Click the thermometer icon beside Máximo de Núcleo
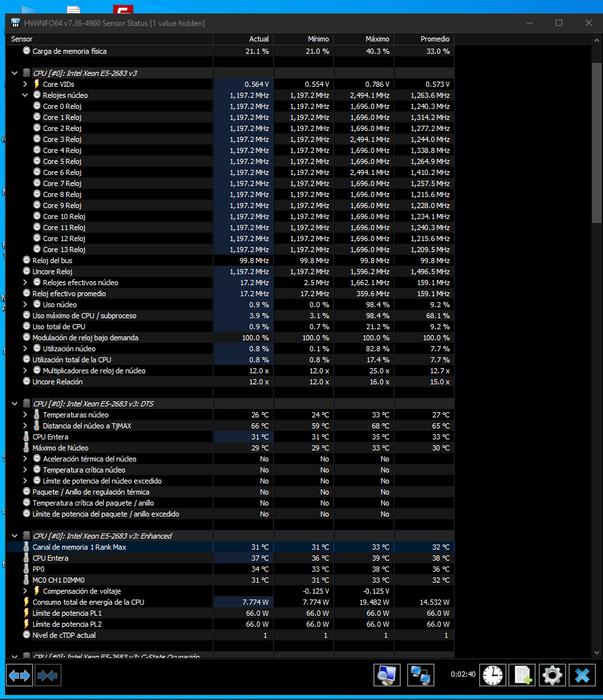Screen dimensions: 603x700 (x=27, y=448)
